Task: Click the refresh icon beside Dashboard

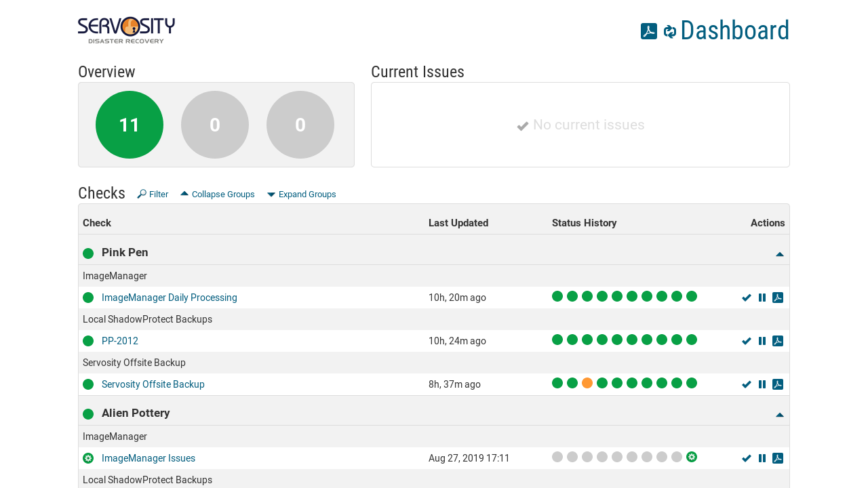Action: [x=670, y=31]
